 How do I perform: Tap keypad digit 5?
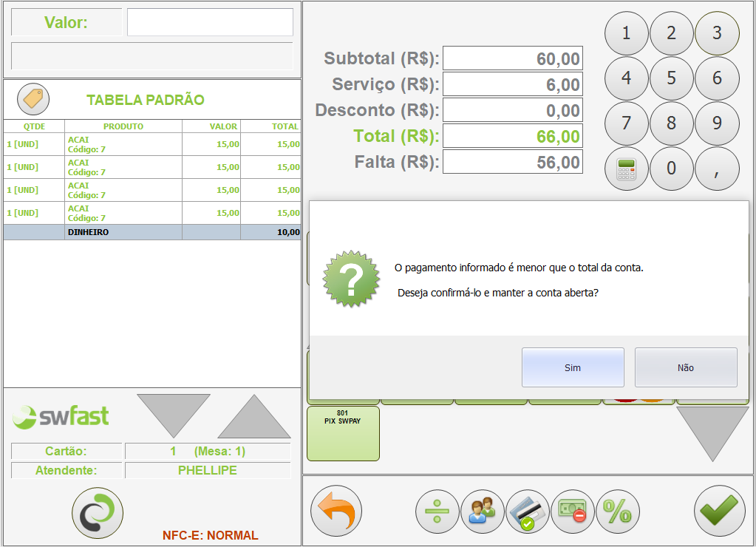tap(671, 78)
